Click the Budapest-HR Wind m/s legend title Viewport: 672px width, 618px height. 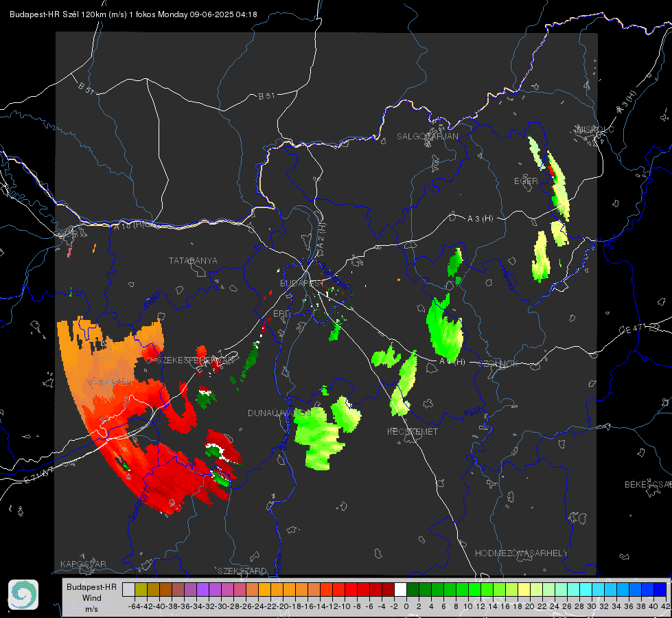tap(91, 598)
